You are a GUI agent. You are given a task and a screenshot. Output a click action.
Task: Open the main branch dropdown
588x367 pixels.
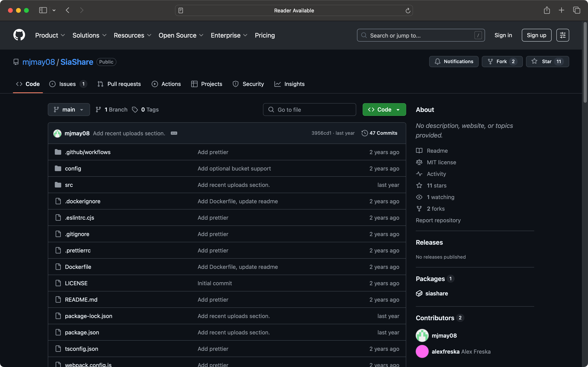(69, 110)
